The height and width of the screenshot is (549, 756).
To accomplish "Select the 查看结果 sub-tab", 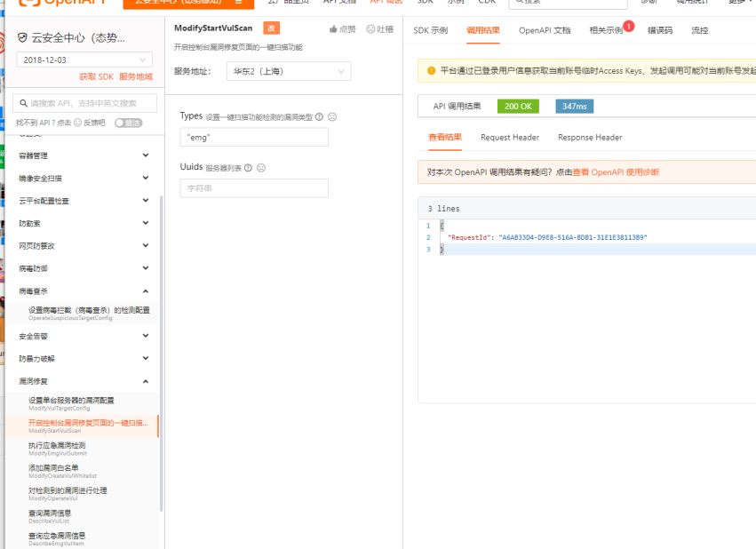I will 445,138.
